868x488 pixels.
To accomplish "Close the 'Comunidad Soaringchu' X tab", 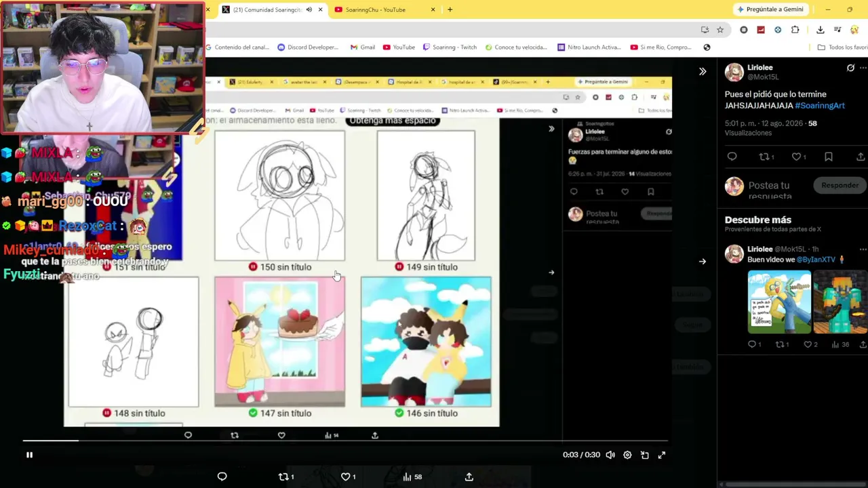I will (x=320, y=9).
